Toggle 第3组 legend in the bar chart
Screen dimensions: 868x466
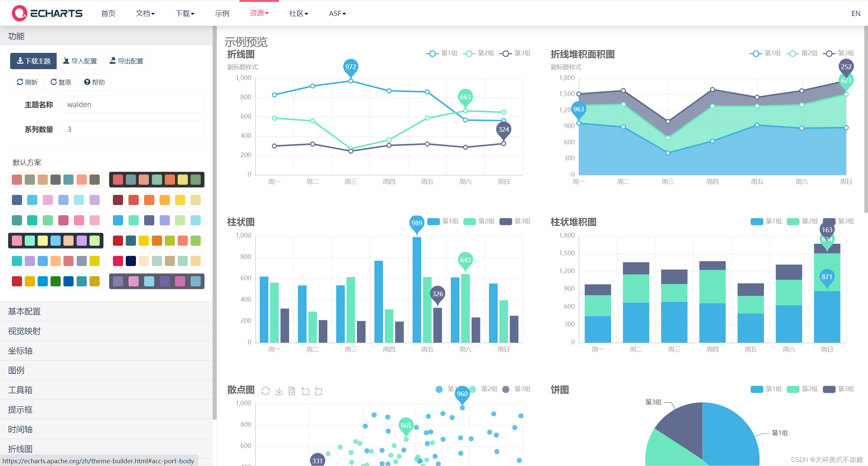(x=515, y=221)
